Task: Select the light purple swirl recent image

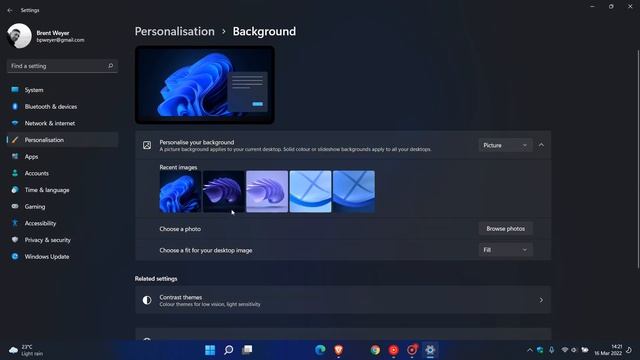Action: 267,191
